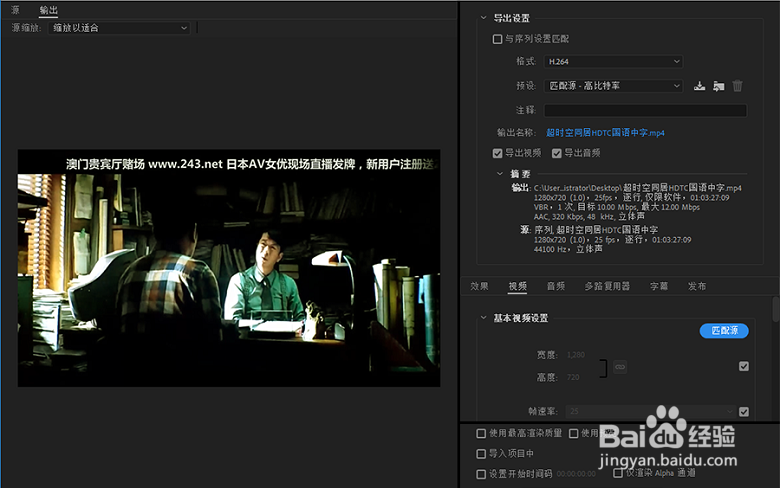Image resolution: width=780 pixels, height=488 pixels.
Task: Click the 宽度 value 1,280
Action: tap(576, 355)
